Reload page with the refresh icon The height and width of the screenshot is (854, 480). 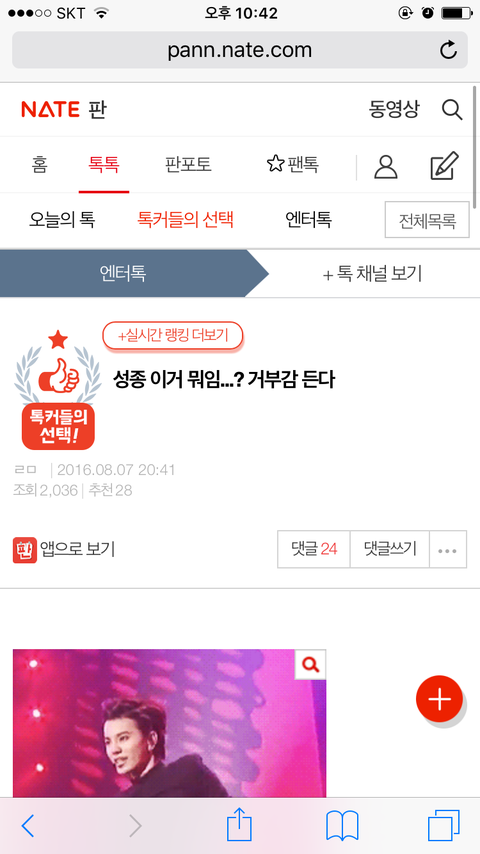(x=448, y=50)
